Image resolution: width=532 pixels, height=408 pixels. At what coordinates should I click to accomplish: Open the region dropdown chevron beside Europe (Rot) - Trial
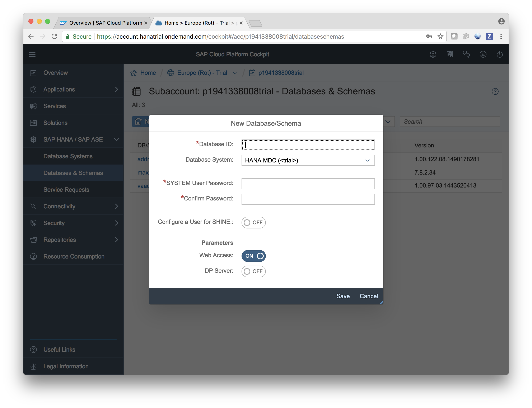(x=235, y=73)
